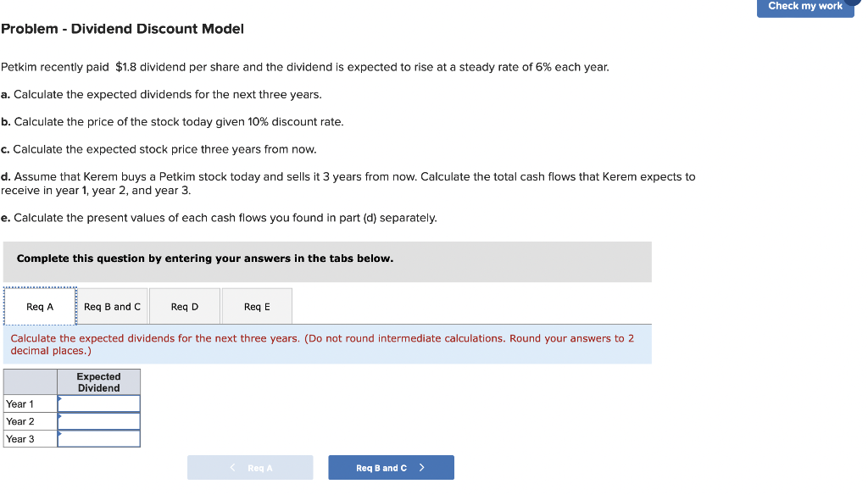The image size is (868, 495).
Task: Click the grayed-out Req A back button
Action: point(250,467)
